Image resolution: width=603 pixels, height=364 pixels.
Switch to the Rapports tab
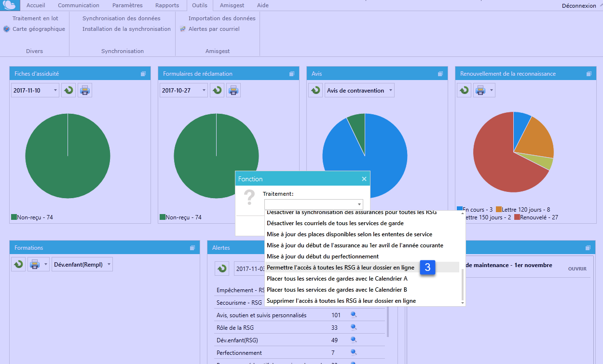[x=167, y=5]
